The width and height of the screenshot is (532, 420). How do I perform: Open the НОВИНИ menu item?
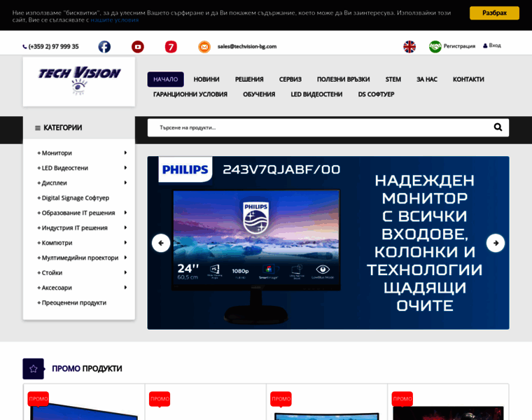206,79
